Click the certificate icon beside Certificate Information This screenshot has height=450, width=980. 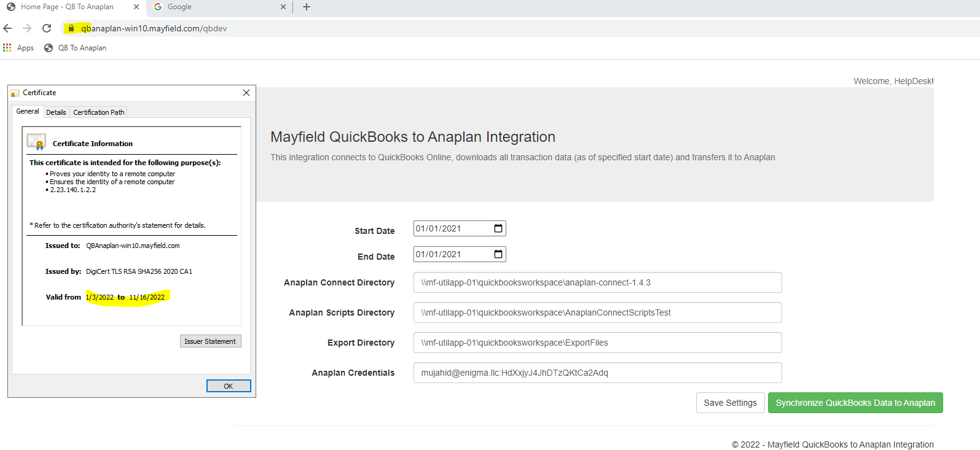(x=36, y=142)
